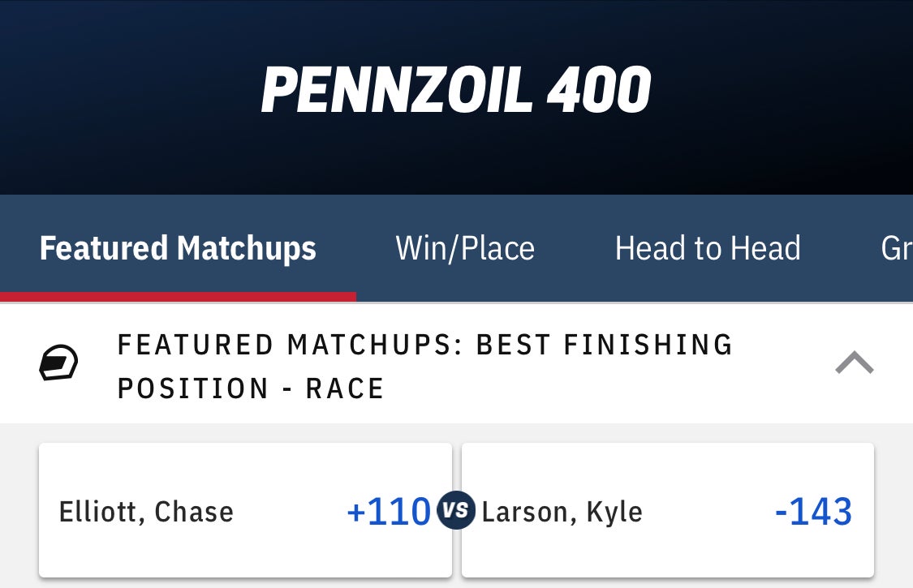Screen dimensions: 913x588
Task: Click the Elliott, Chase driver name
Action: click(146, 512)
